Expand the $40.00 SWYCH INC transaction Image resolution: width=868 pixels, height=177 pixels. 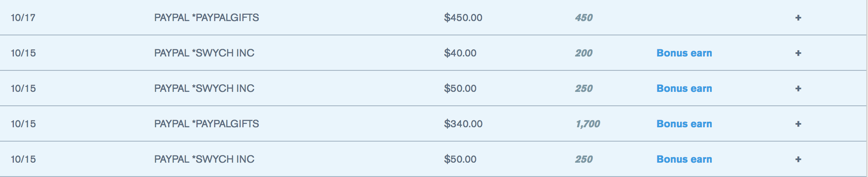(798, 53)
